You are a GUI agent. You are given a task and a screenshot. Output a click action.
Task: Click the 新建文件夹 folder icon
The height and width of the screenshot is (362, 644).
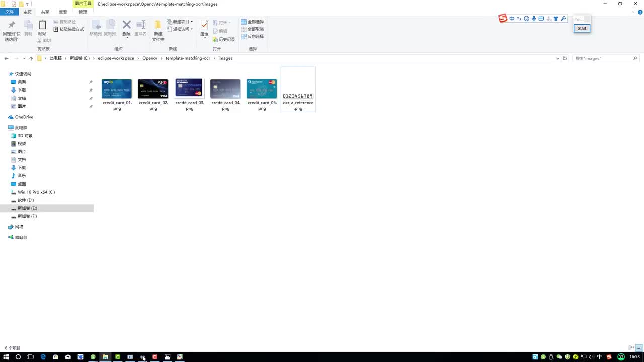(158, 25)
